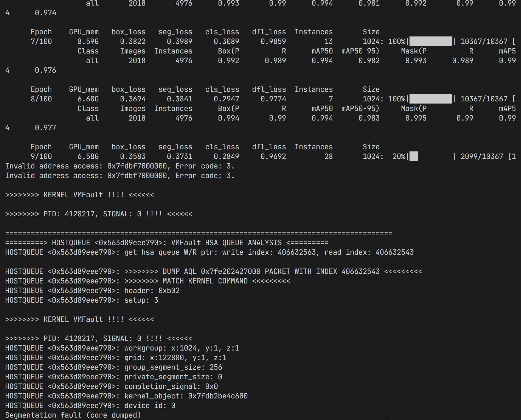Click the "completion_signal: 0x0" line
This screenshot has height=420, width=521.
(x=111, y=386)
